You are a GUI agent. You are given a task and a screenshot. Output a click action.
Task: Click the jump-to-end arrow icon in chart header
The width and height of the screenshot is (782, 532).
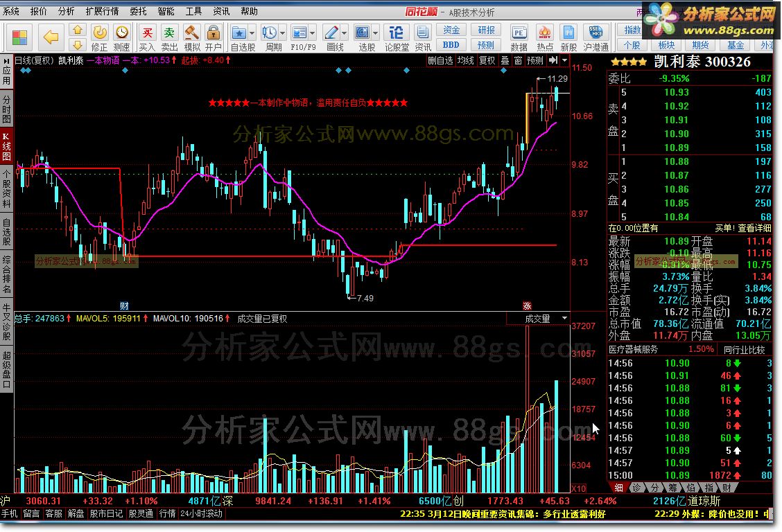tap(553, 60)
